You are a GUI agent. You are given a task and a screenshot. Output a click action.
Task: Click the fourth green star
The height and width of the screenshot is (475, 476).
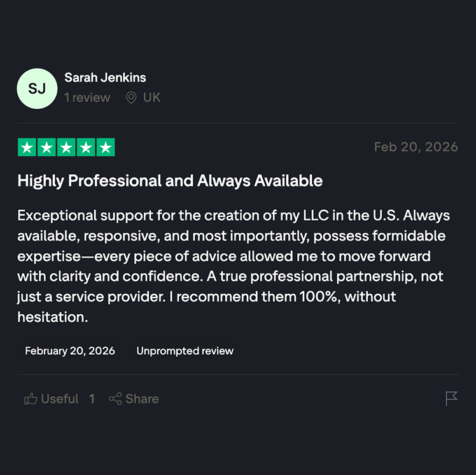pyautogui.click(x=86, y=148)
